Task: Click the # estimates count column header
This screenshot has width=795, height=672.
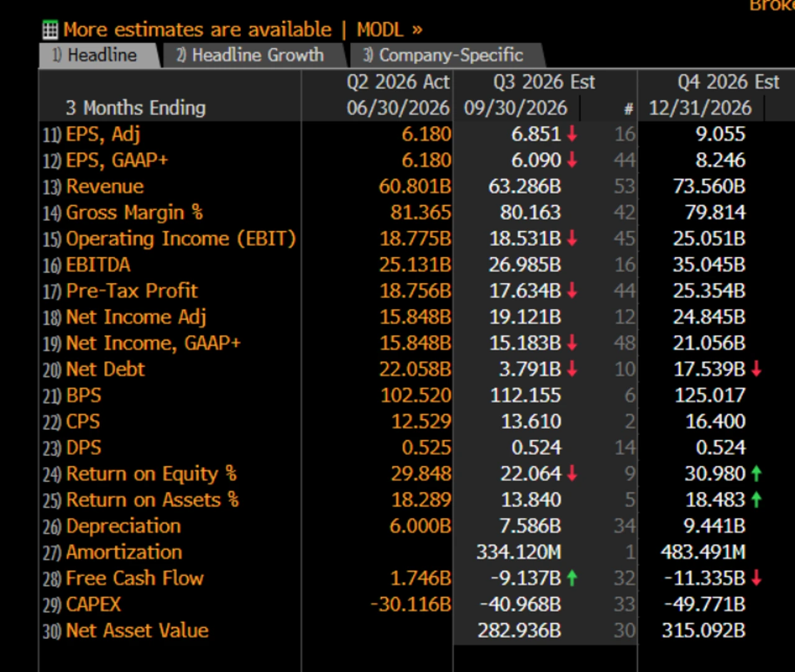Action: tap(629, 109)
